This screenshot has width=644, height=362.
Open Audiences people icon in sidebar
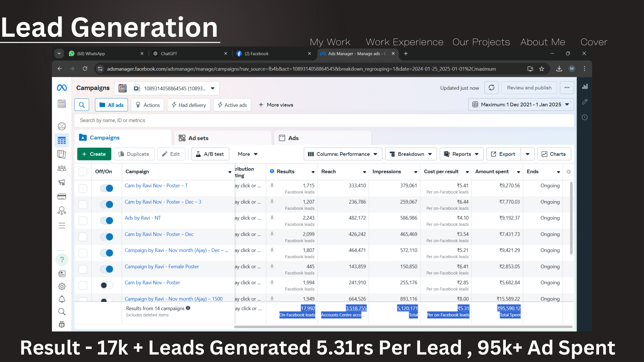pyautogui.click(x=62, y=168)
